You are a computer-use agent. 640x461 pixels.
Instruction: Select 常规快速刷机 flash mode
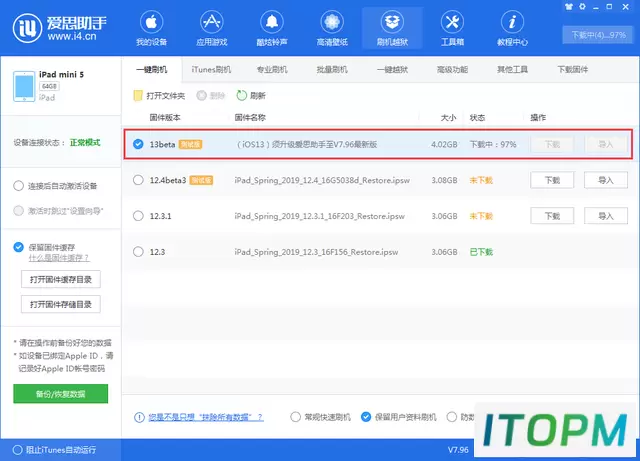point(296,417)
